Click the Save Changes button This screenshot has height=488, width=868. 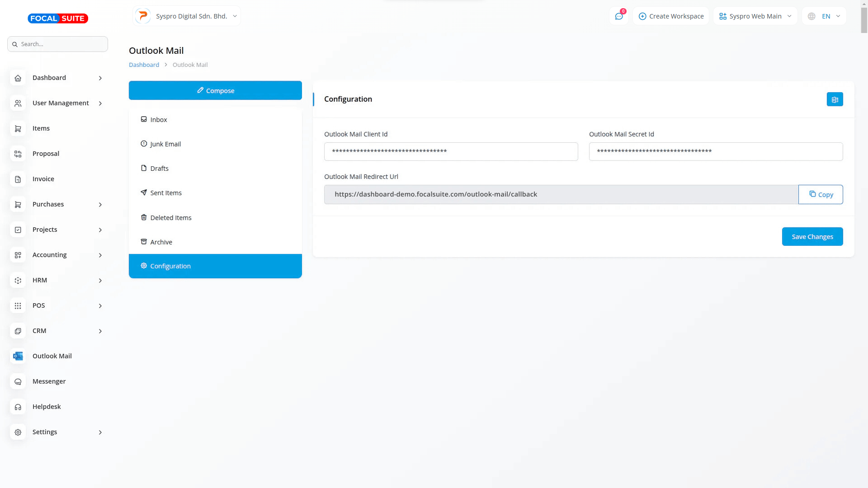point(812,237)
